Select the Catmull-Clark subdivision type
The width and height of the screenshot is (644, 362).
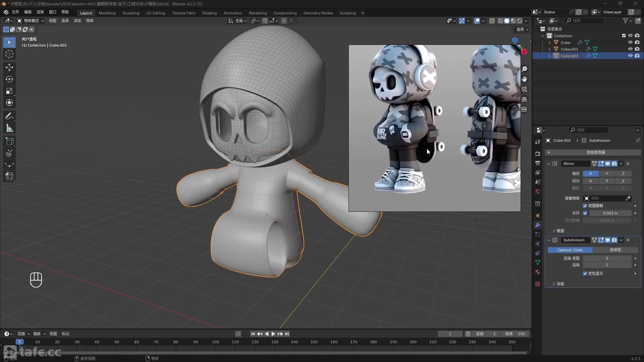[x=570, y=250]
